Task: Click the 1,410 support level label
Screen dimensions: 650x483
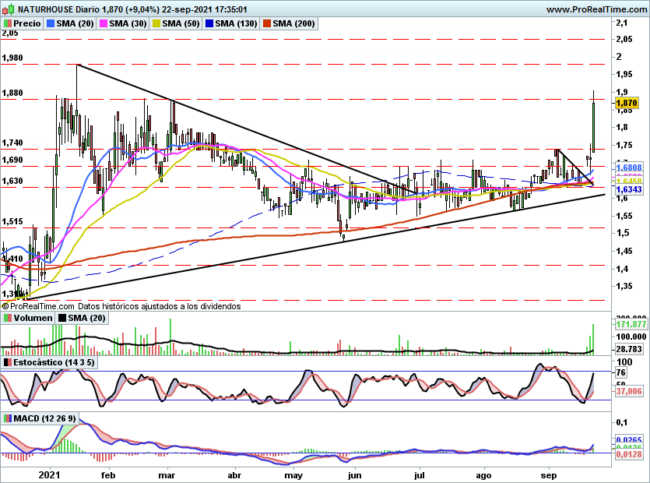Action: 12,259
